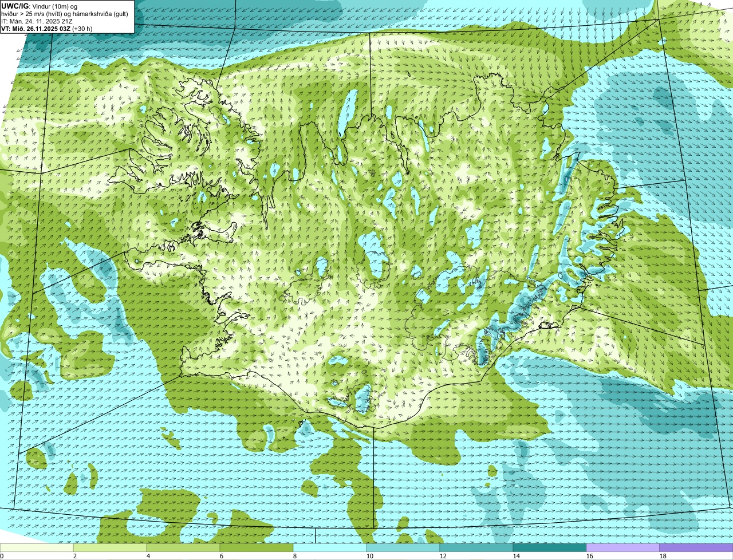
Task: Select the 16–18 m/s lavender legend swatch
Action: coord(623,547)
